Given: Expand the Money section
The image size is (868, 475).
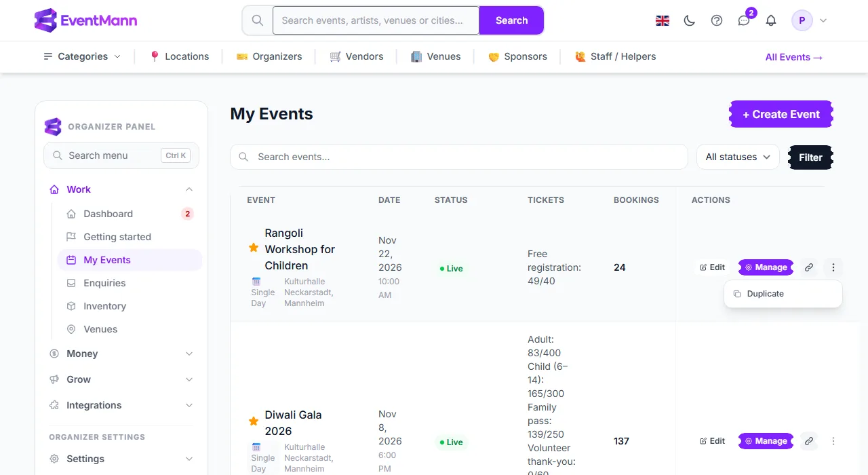Looking at the screenshot, I should click(x=121, y=354).
